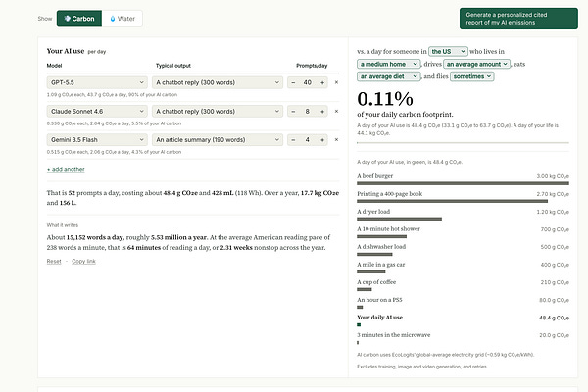
Task: Select the 'Your daily AI use' label
Action: point(380,318)
